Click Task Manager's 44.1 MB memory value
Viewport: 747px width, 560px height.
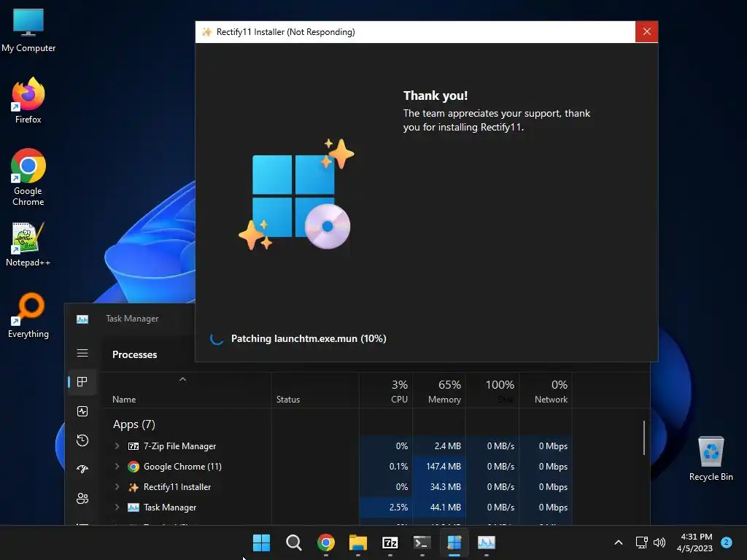446,507
